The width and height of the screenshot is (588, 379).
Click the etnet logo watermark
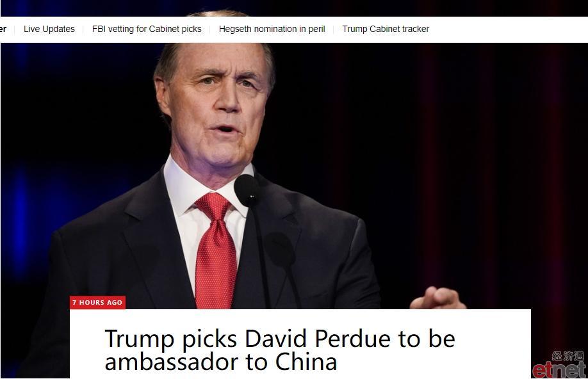tap(559, 370)
